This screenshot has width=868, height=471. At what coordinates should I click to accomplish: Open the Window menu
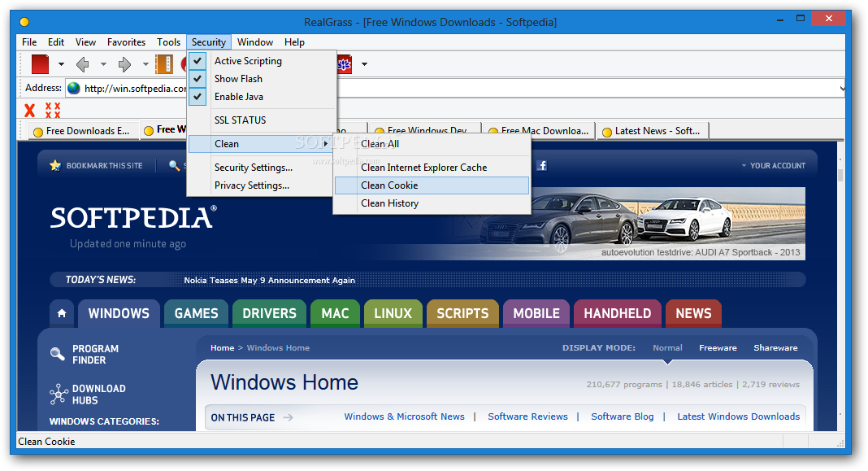[x=255, y=42]
